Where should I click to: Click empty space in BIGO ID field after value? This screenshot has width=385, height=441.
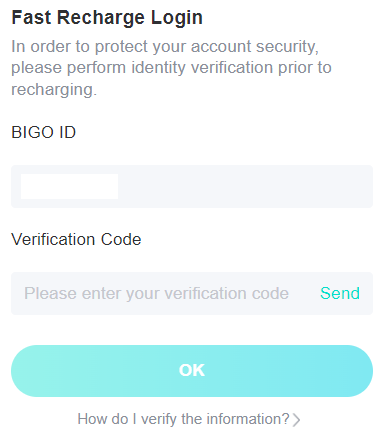pos(245,186)
